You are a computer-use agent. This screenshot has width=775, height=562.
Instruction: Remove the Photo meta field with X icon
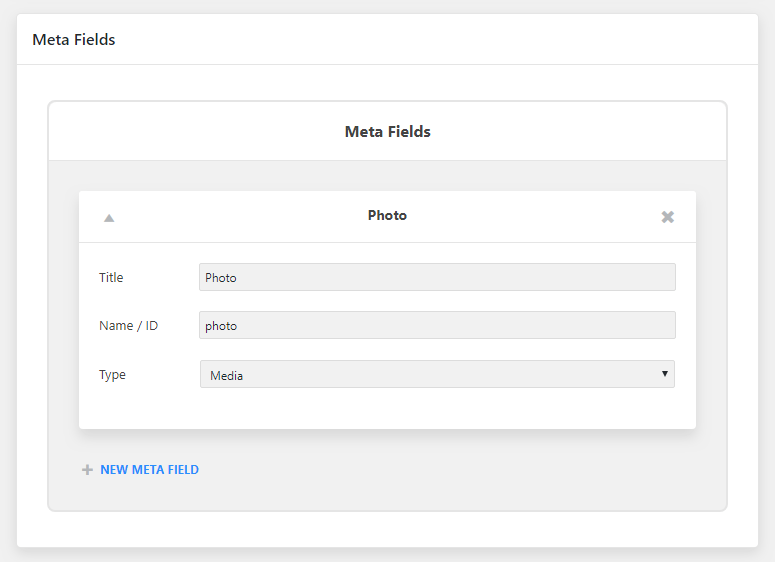667,216
